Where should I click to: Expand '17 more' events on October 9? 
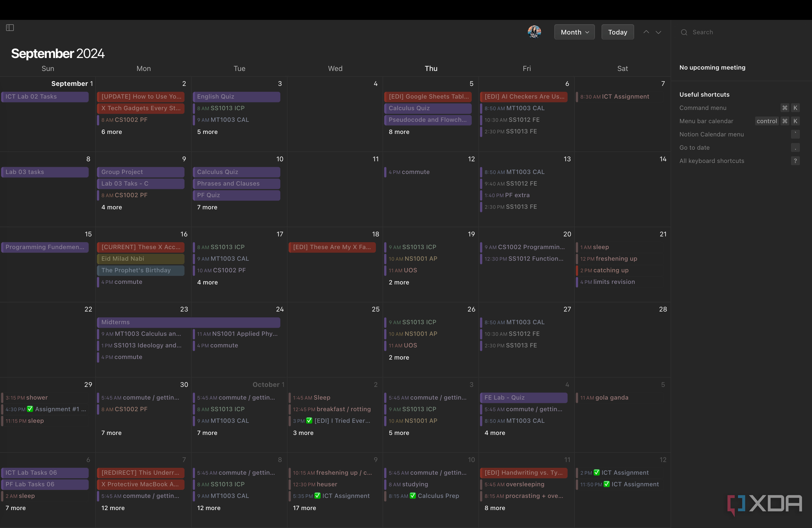tap(304, 508)
